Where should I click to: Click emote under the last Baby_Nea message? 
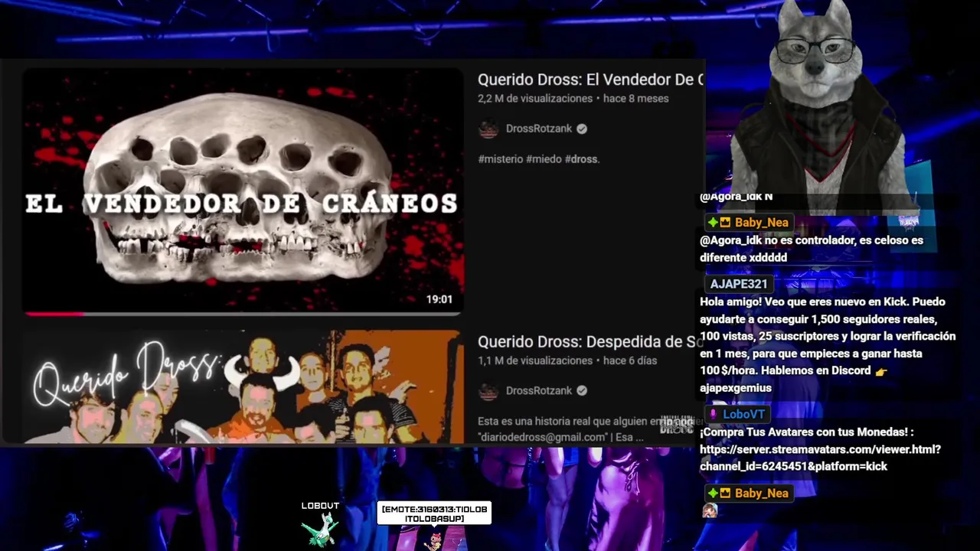(710, 510)
